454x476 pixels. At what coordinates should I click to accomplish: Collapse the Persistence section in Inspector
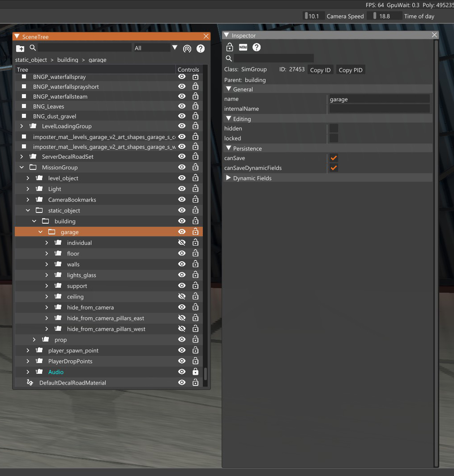click(x=228, y=148)
